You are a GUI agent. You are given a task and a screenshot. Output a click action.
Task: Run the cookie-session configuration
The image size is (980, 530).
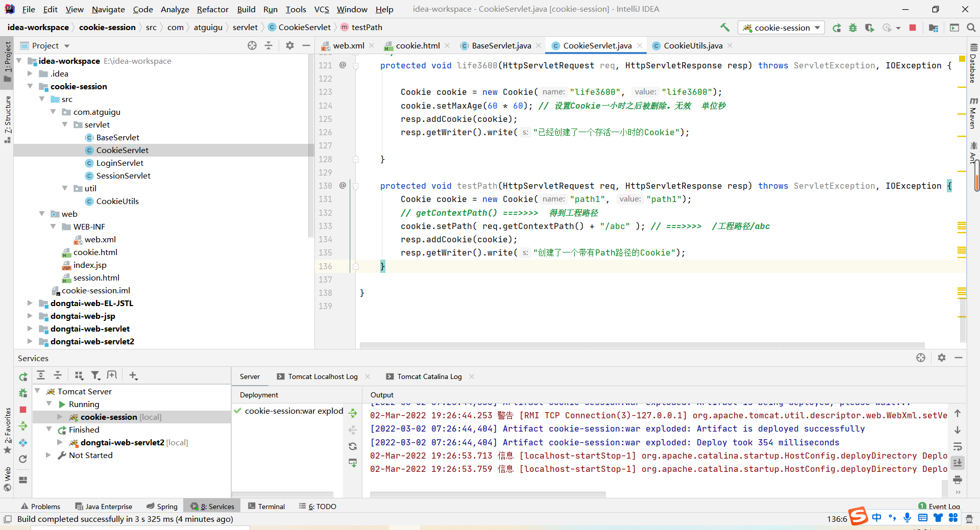pos(837,28)
